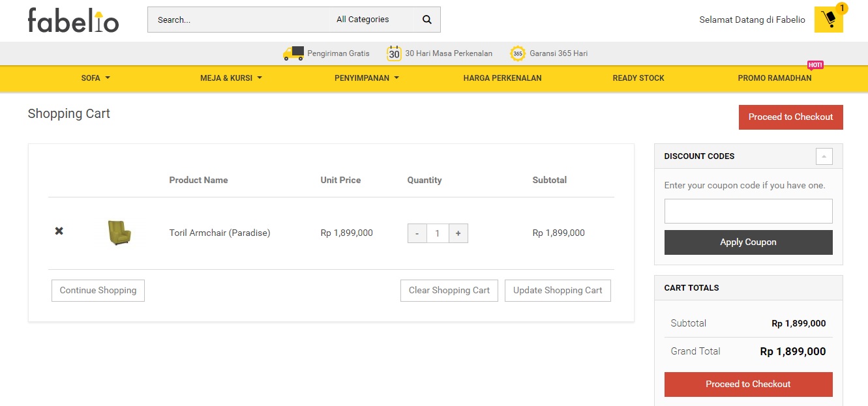This screenshot has width=868, height=406.
Task: Click the Shopping Cart page heading
Action: pos(69,113)
